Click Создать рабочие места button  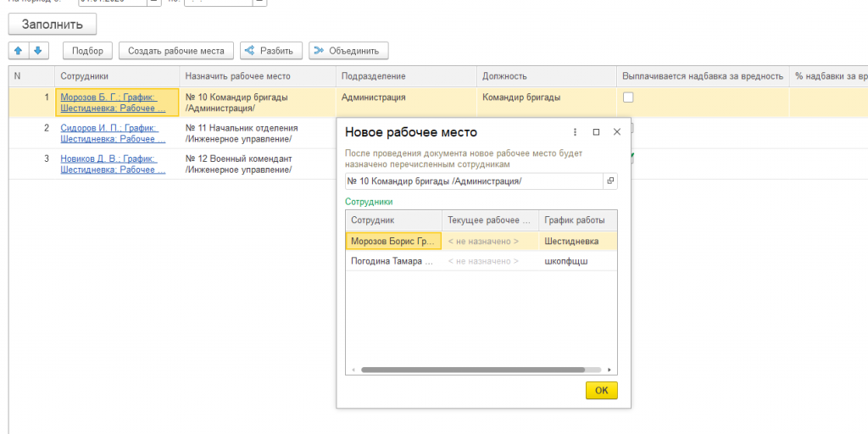click(x=176, y=51)
